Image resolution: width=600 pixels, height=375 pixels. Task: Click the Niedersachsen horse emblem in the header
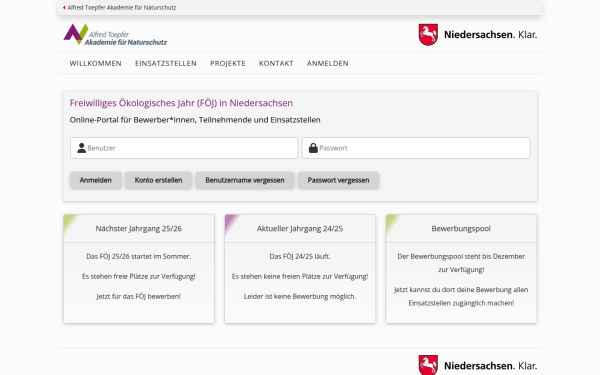click(x=428, y=35)
